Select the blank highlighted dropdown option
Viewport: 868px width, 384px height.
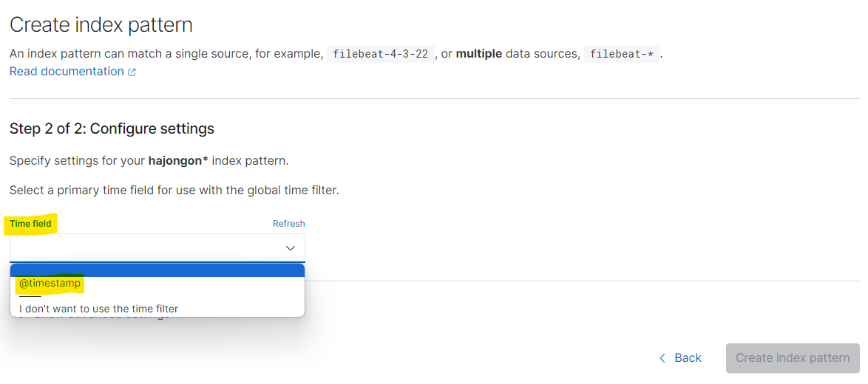[157, 270]
